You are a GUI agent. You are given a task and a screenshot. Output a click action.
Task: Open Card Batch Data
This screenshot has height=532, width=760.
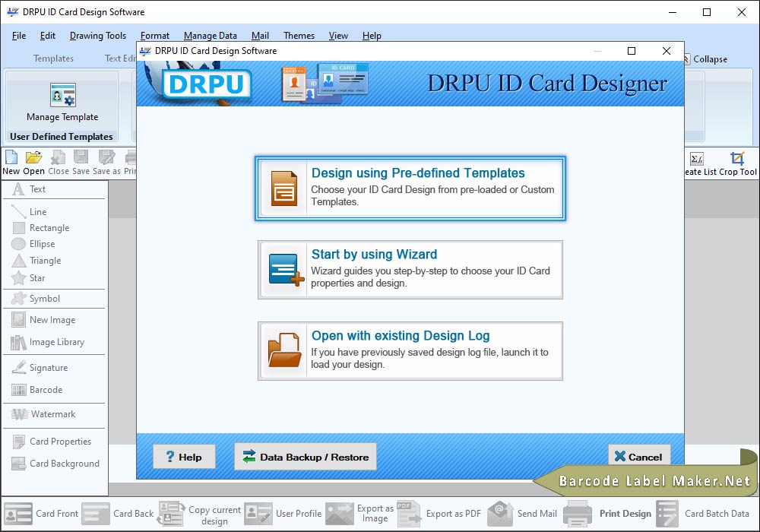point(703,514)
